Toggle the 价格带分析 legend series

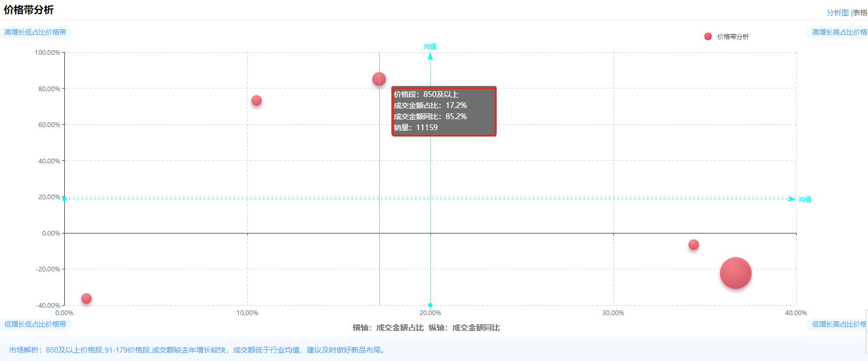pos(727,36)
